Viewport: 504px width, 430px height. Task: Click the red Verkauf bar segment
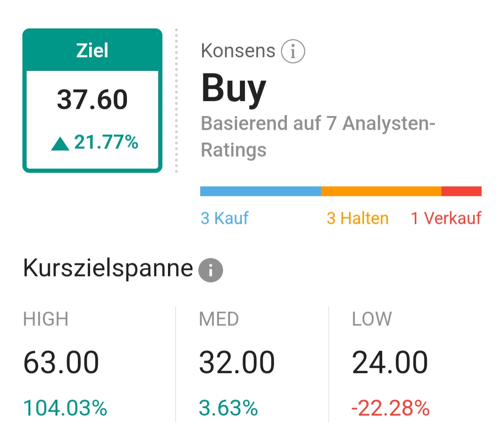coord(462,191)
